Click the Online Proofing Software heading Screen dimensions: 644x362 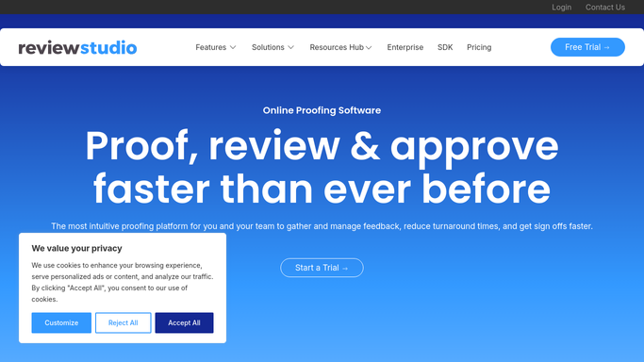[322, 110]
